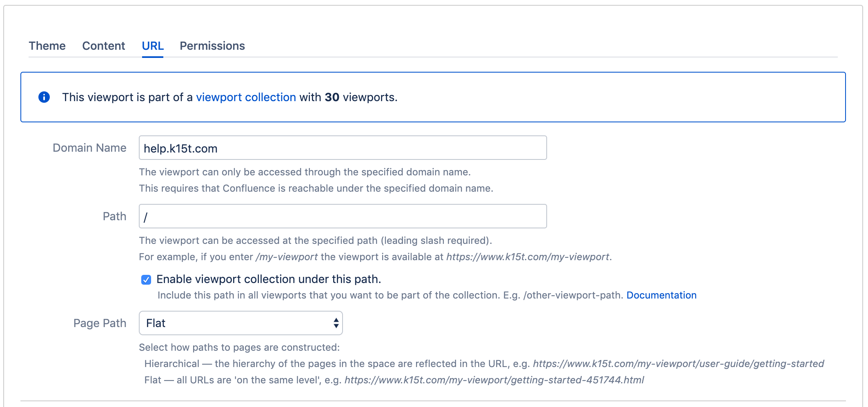The height and width of the screenshot is (407, 868).
Task: Click the Page Path label
Action: 100,323
